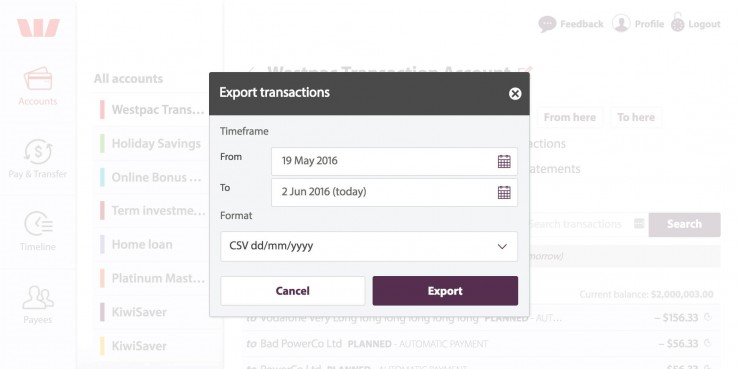Open the Timeline icon
The image size is (738, 369).
[38, 224]
